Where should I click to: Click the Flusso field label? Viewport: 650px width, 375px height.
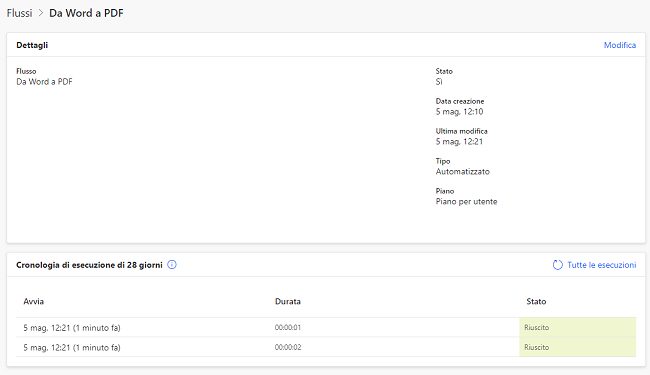coord(26,71)
